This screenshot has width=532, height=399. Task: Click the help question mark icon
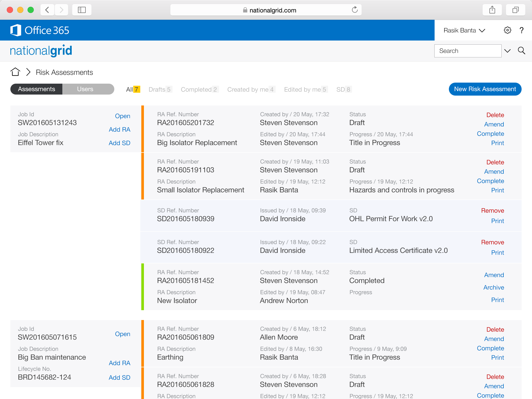[x=521, y=30]
